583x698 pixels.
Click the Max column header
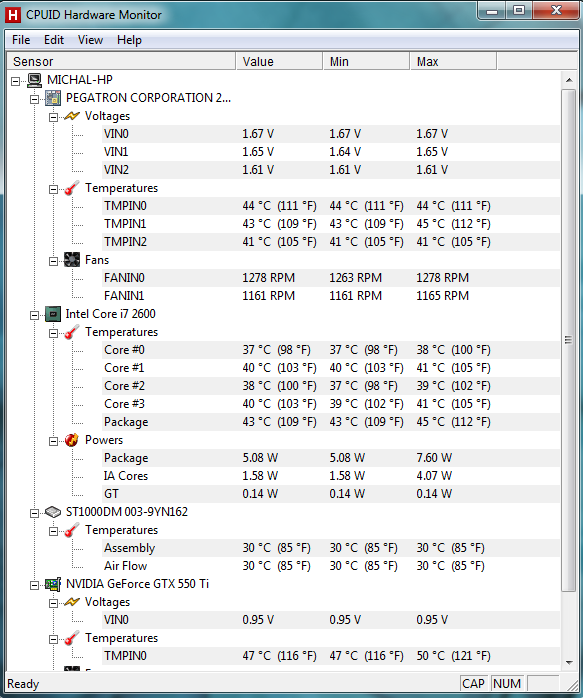click(x=453, y=61)
